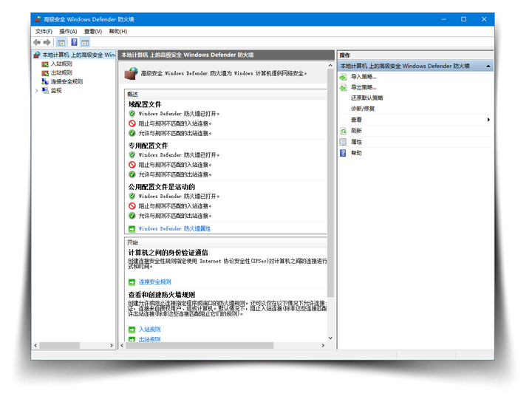Click 刷新 in actions pane

point(356,131)
